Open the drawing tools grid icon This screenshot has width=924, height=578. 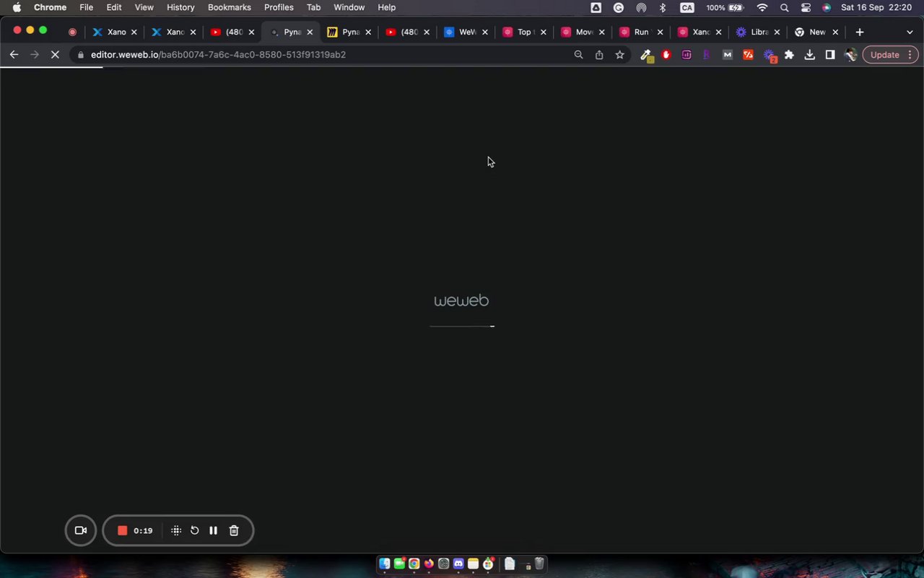coord(176,530)
